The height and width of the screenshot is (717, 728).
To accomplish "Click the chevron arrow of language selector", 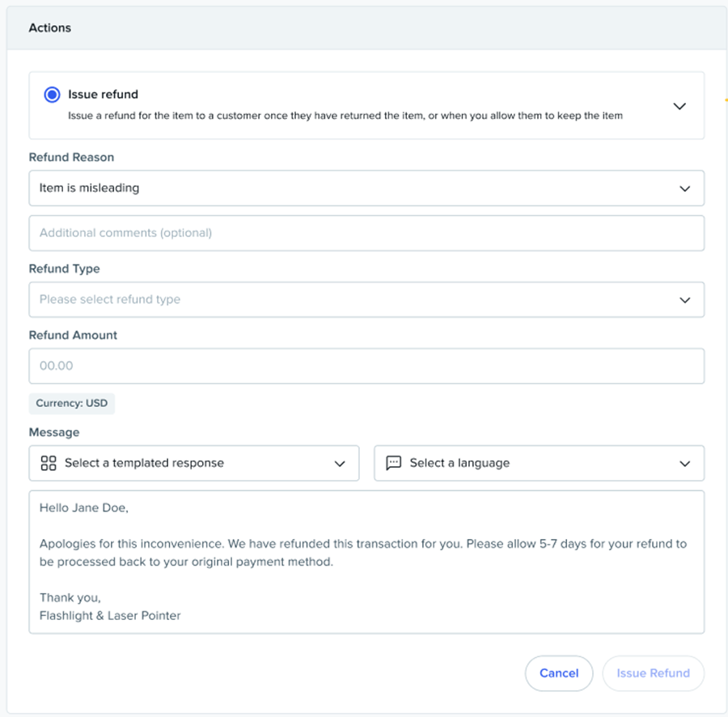I will click(x=685, y=464).
